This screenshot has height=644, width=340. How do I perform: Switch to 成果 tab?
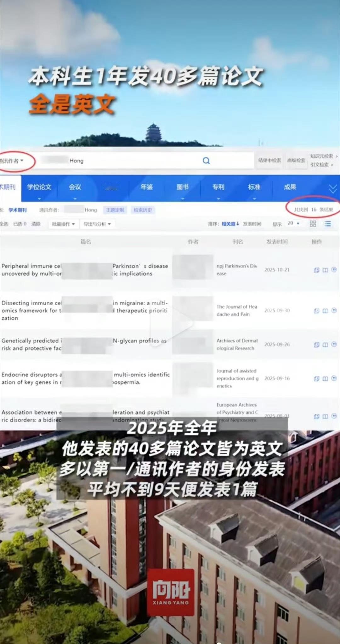pos(290,187)
